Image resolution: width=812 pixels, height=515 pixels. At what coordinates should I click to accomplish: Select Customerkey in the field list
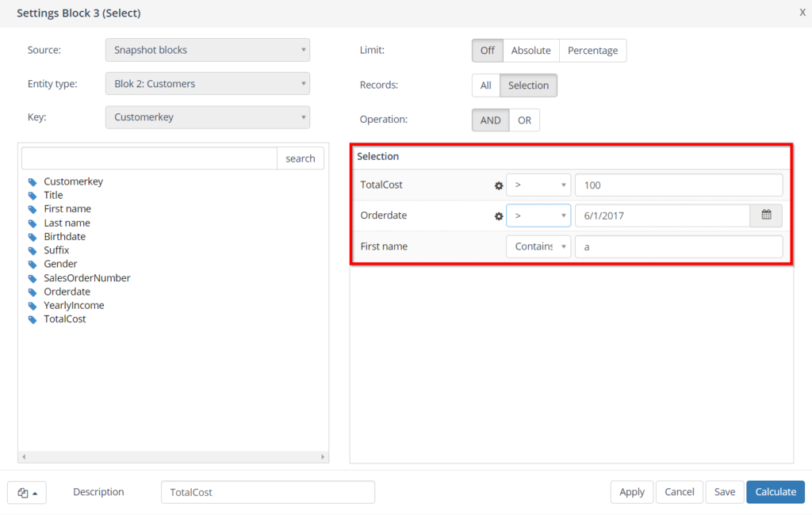point(74,181)
